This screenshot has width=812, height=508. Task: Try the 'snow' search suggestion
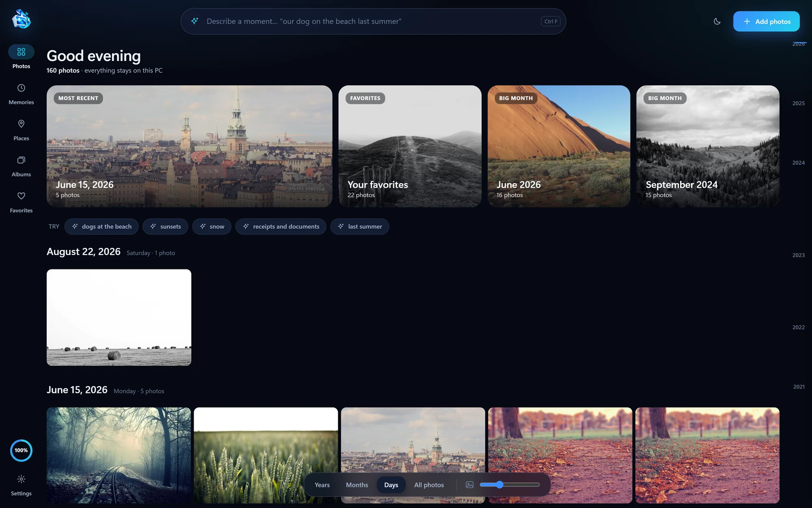pyautogui.click(x=212, y=226)
